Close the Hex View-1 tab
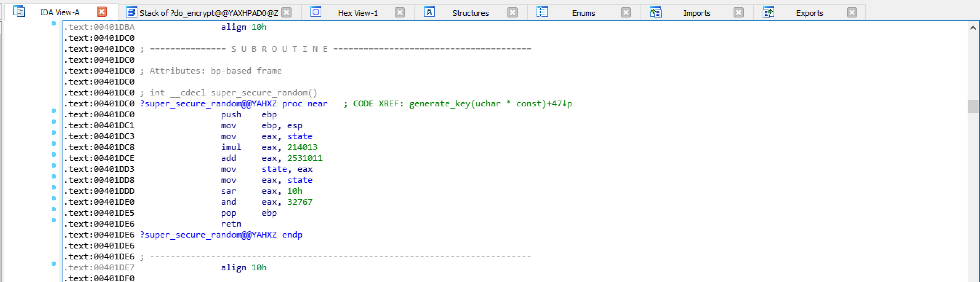This screenshot has height=282, width=980. pyautogui.click(x=400, y=13)
